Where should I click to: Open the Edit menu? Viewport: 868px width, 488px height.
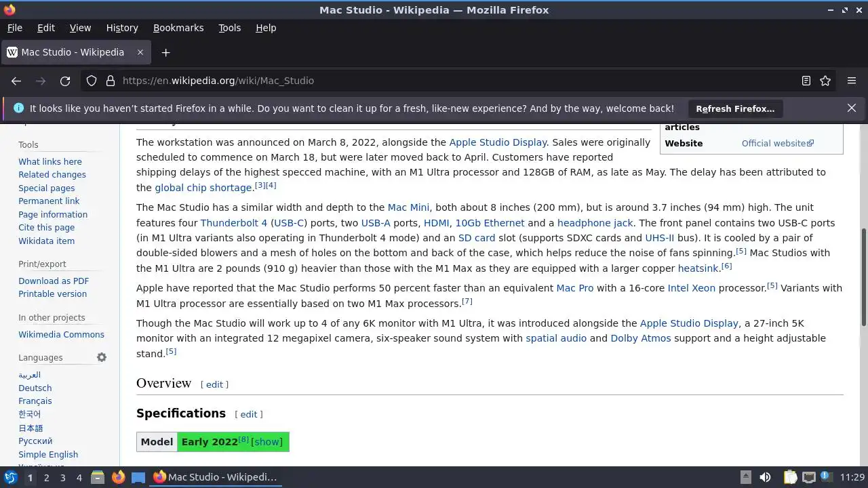click(46, 28)
